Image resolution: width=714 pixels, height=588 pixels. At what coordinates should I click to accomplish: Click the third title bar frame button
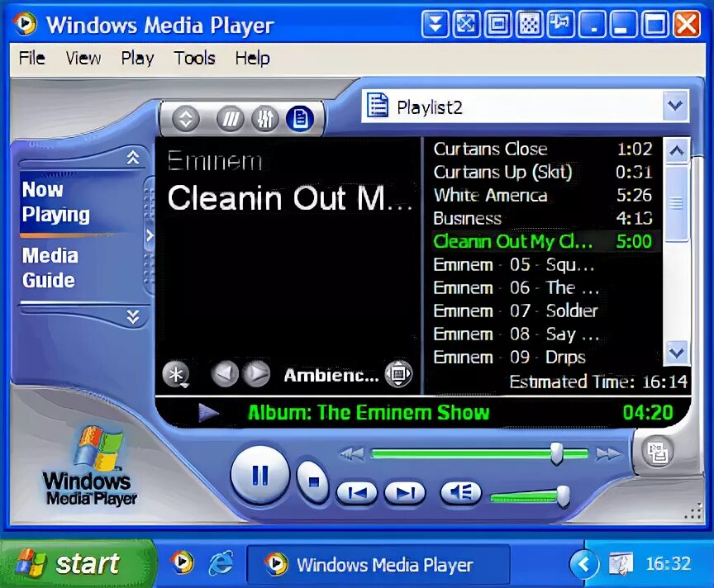(x=497, y=24)
